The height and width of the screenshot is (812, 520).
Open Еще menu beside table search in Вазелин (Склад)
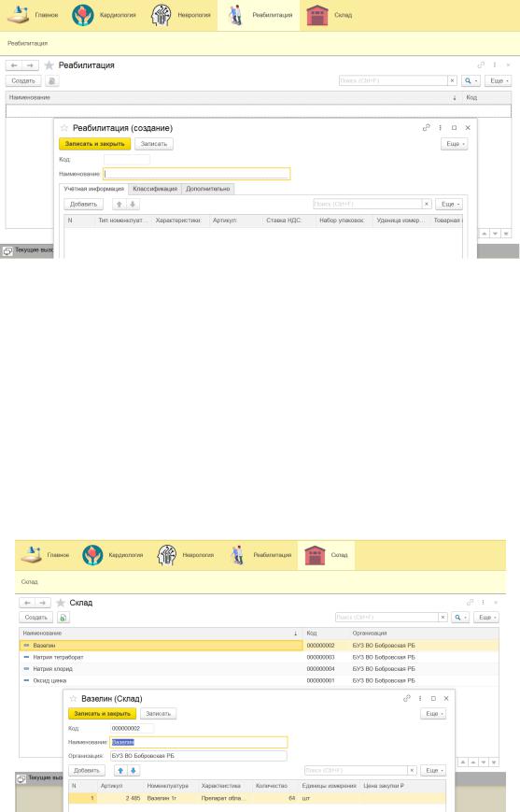tap(433, 771)
